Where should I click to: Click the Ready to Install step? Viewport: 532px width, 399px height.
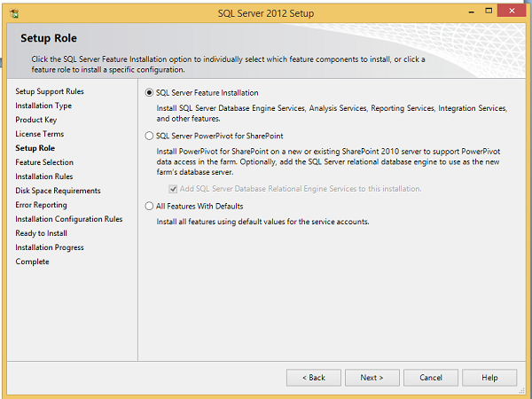coord(41,233)
